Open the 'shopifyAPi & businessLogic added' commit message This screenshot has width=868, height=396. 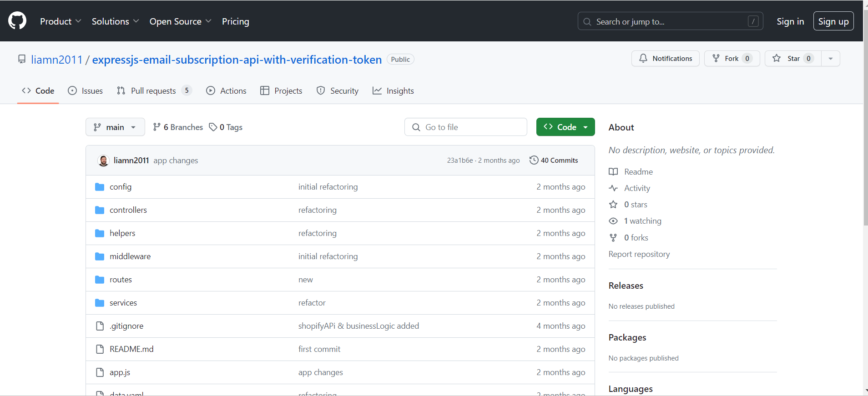358,326
